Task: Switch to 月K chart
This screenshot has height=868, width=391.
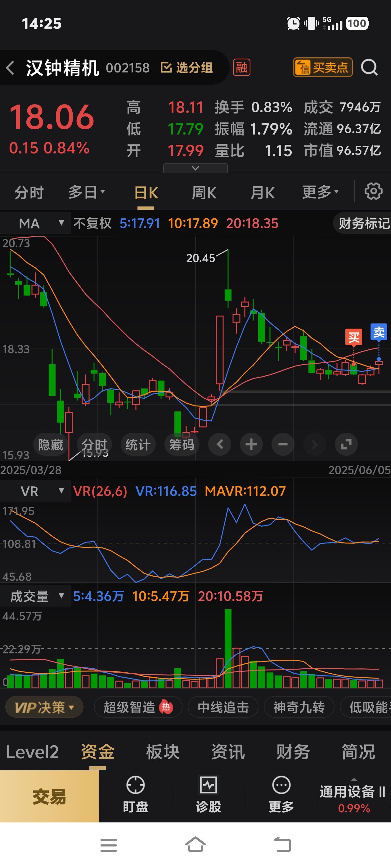Action: 263,193
